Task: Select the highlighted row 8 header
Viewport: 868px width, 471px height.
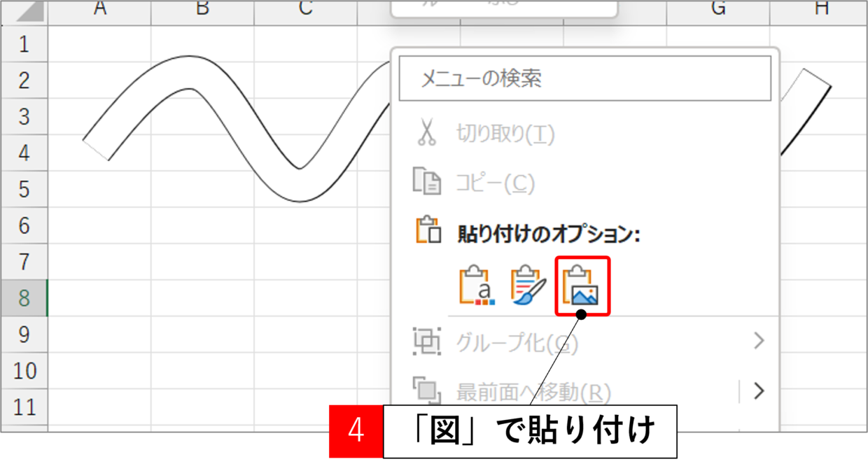Action: click(x=24, y=299)
